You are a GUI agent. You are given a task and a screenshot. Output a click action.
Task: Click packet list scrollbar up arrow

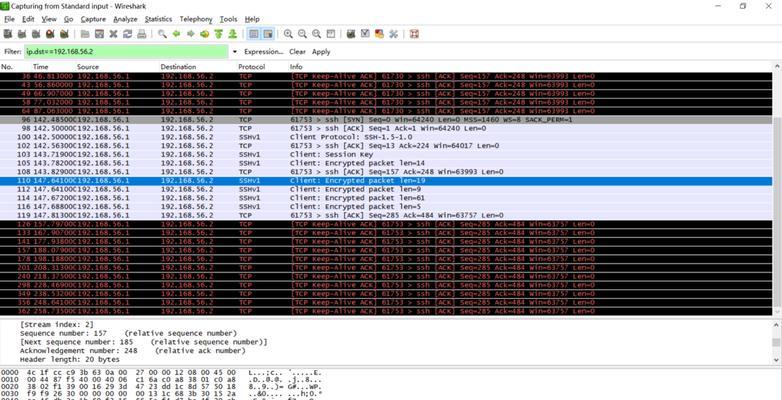coord(777,66)
